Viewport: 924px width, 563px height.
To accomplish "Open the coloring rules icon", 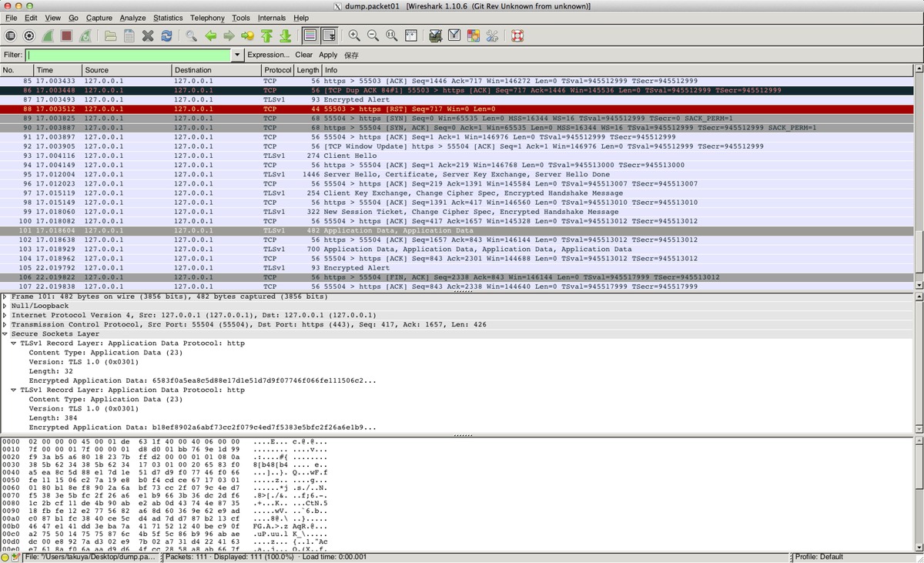I will click(x=474, y=35).
